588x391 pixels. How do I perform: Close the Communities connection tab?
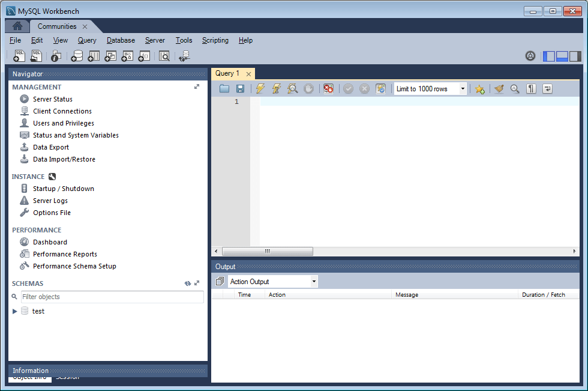[x=85, y=26]
